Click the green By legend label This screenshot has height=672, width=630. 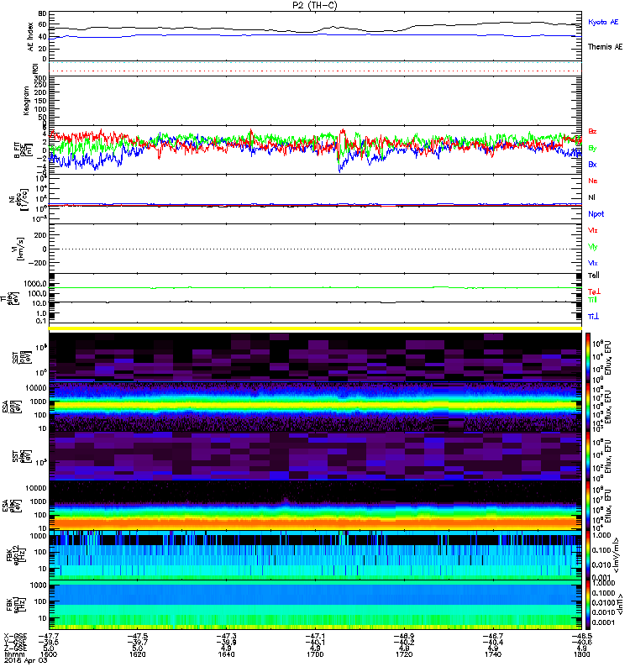tap(592, 148)
